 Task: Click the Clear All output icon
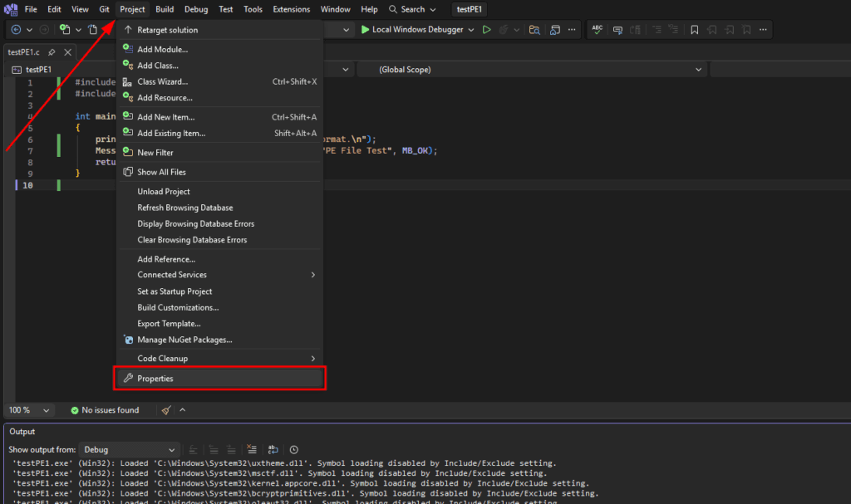coord(252,449)
